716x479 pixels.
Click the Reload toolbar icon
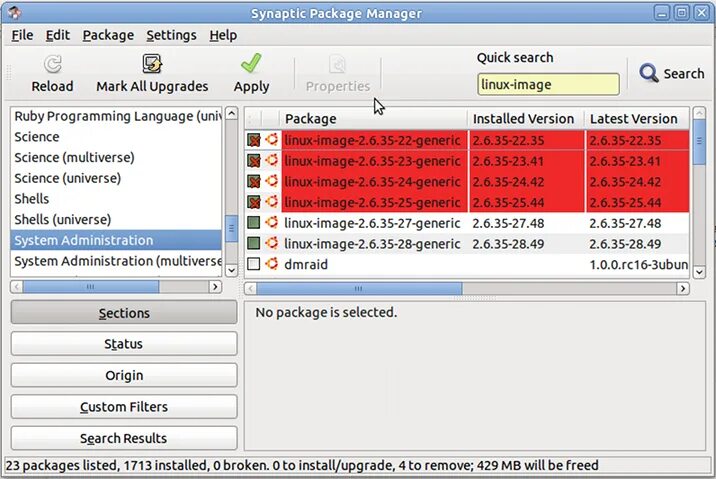click(53, 64)
